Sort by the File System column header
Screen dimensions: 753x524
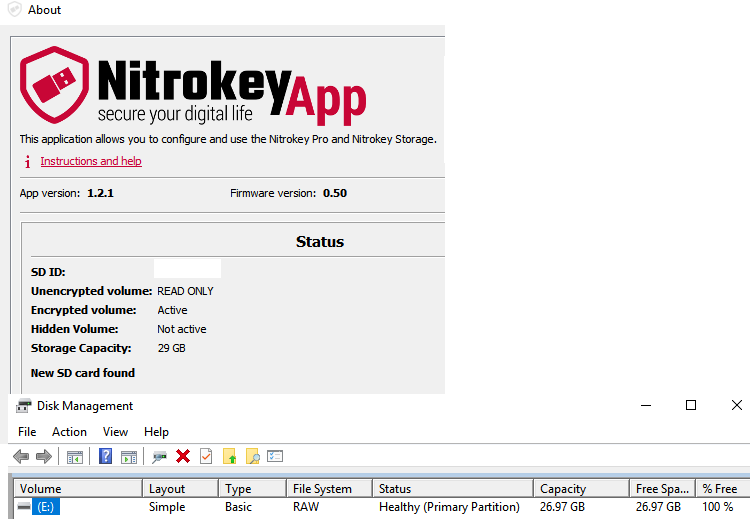(x=329, y=488)
